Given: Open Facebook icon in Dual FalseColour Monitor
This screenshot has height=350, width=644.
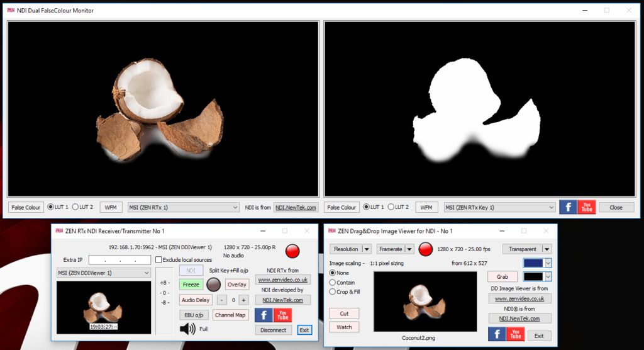Looking at the screenshot, I should tap(568, 207).
